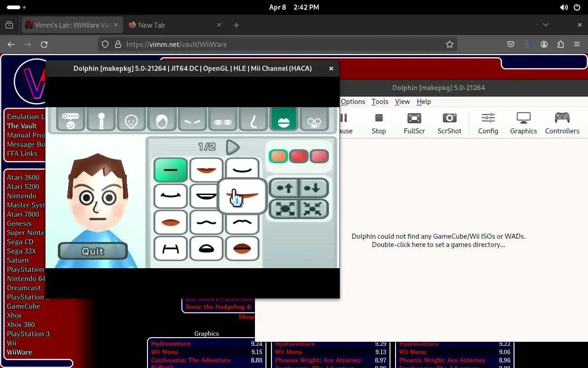
Task: Open Firefox downloads panel
Action: [x=527, y=45]
